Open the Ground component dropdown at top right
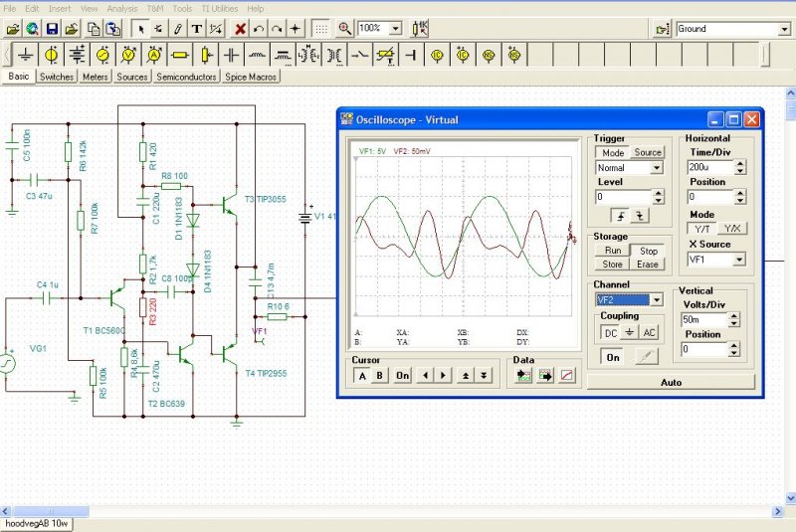796x532 pixels. pos(784,30)
